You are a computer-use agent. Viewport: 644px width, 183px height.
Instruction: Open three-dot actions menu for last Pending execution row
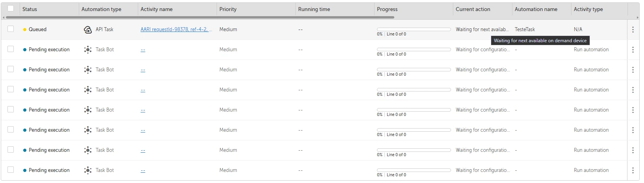pos(633,170)
